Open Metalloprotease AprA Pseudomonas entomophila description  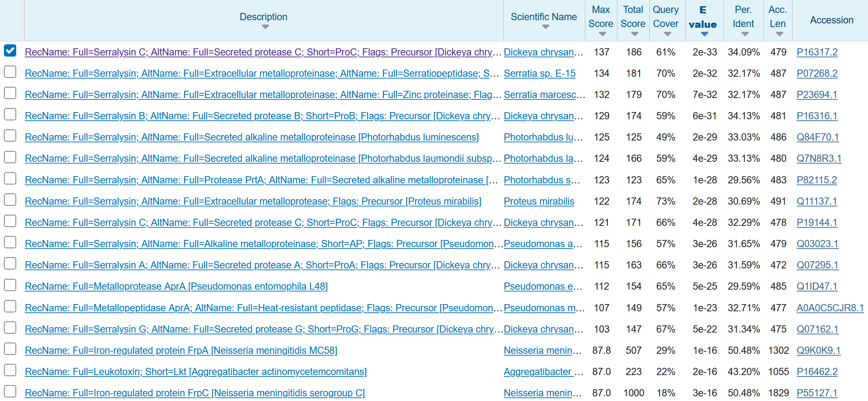point(176,286)
